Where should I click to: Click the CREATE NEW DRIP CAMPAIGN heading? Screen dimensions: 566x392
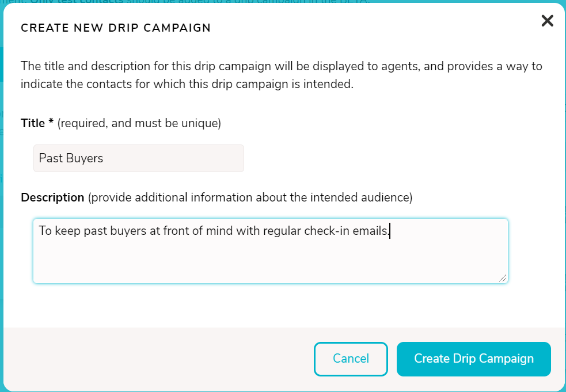tap(116, 28)
